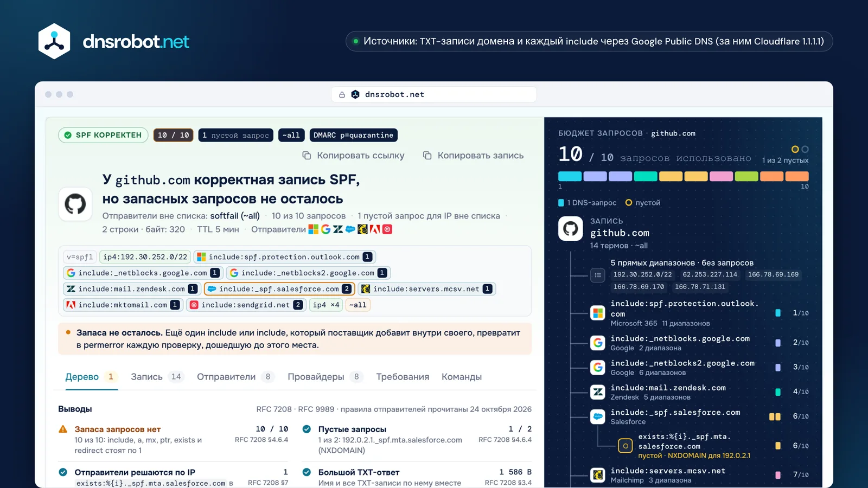This screenshot has height=488, width=868.
Task: Select the include:sendgrid.net term chip
Action: [246, 305]
